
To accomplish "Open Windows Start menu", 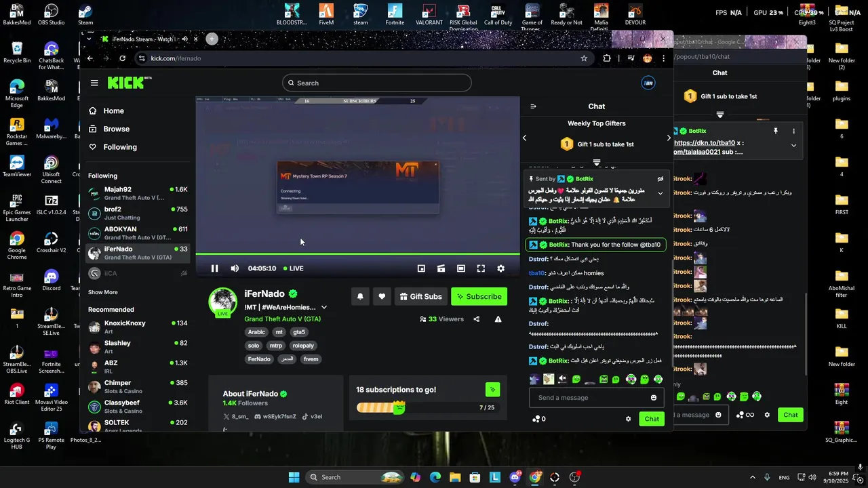I will click(x=294, y=477).
